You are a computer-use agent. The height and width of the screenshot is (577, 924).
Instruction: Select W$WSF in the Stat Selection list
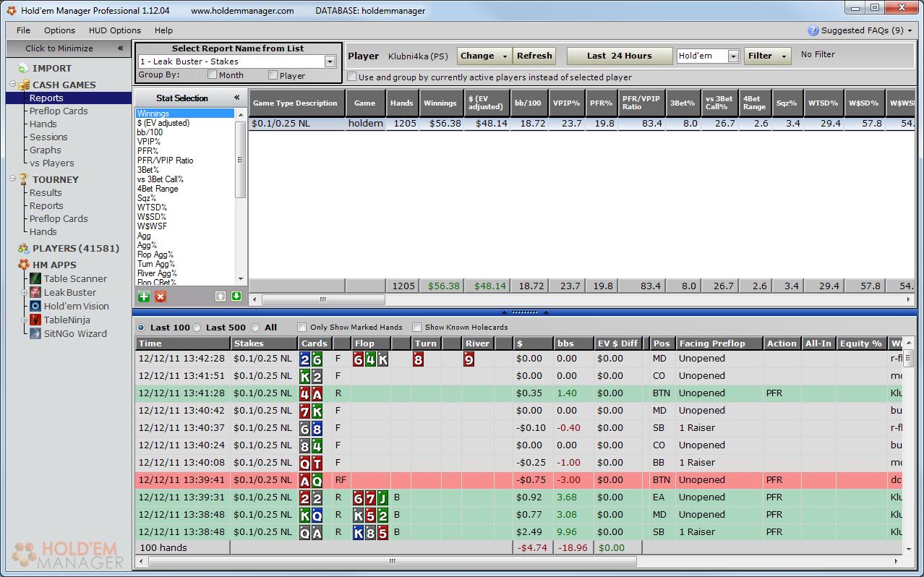(152, 226)
